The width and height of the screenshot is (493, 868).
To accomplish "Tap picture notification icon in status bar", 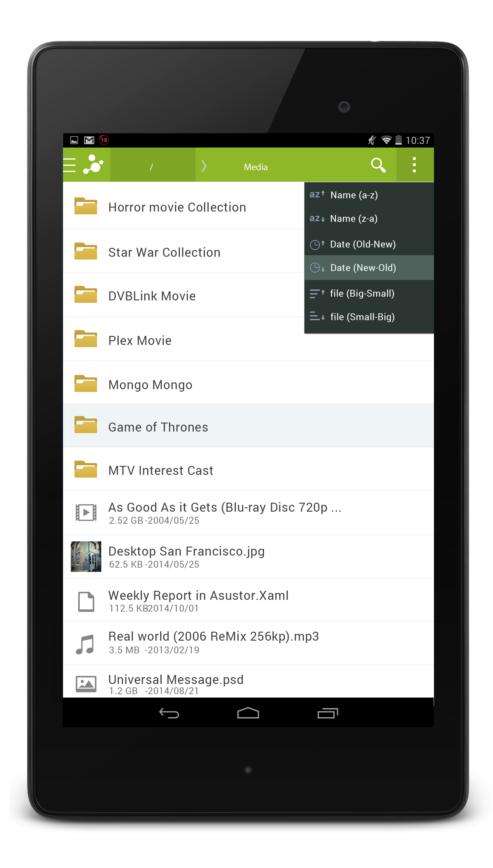I will pyautogui.click(x=74, y=140).
